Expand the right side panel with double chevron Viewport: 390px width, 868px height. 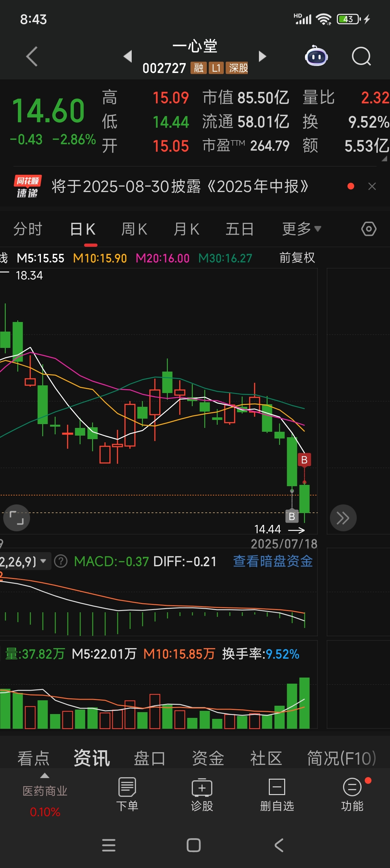coord(343,518)
